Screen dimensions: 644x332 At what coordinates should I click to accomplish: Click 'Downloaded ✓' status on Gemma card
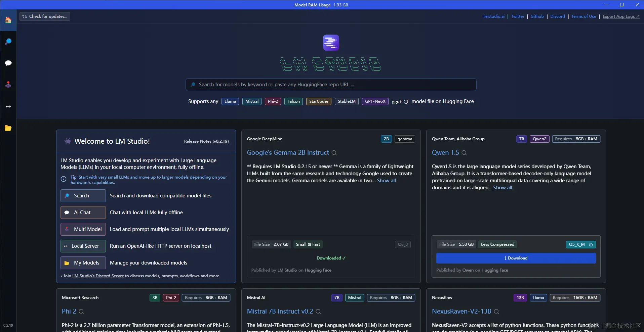331,258
